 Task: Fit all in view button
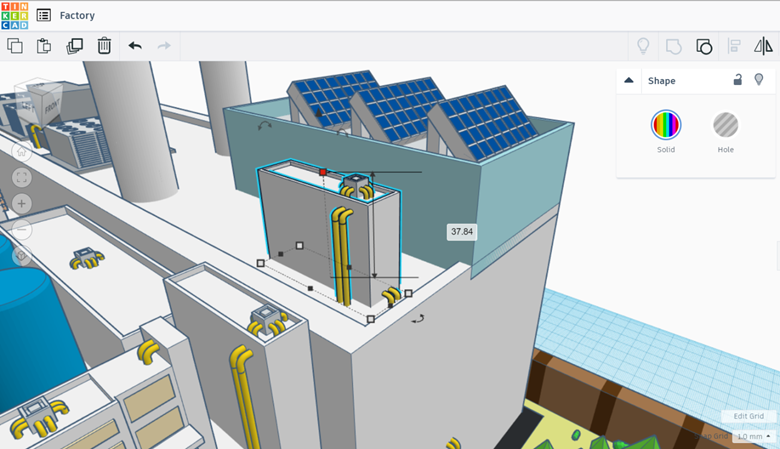click(21, 178)
